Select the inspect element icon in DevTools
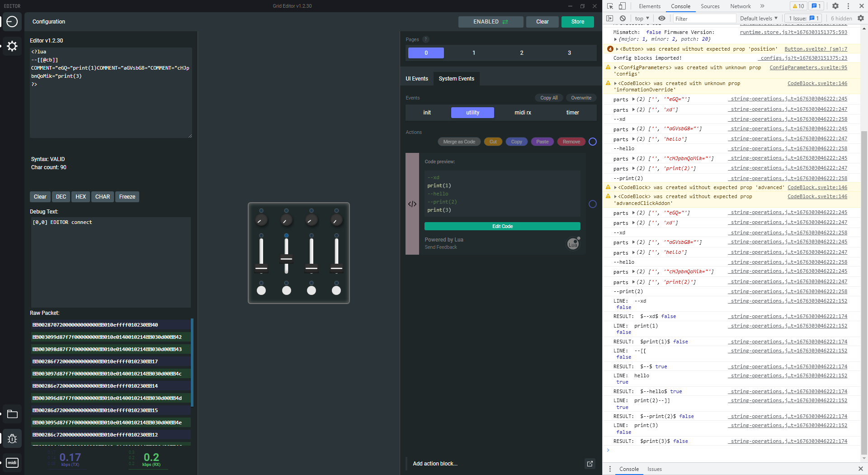 [x=609, y=6]
